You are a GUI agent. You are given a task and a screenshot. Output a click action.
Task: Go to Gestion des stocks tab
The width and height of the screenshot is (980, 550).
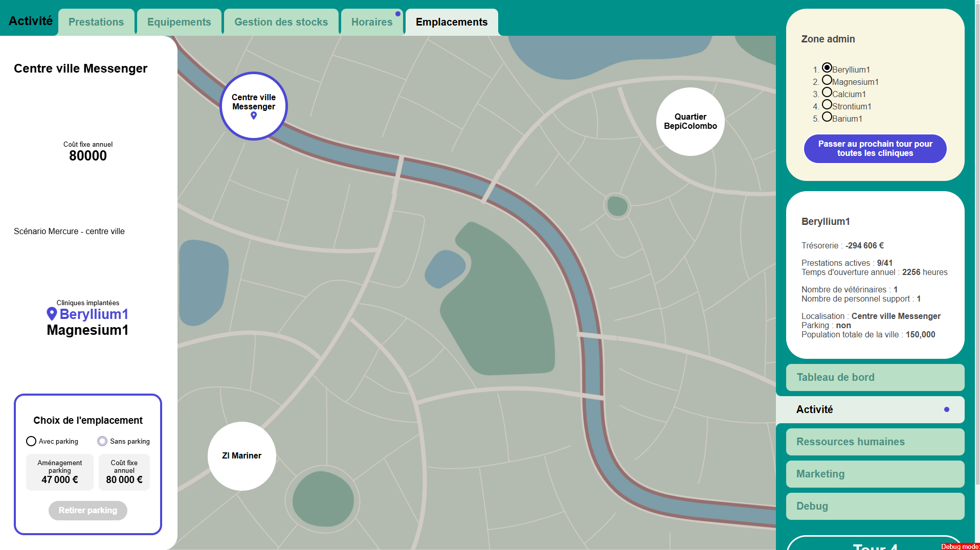[281, 22]
